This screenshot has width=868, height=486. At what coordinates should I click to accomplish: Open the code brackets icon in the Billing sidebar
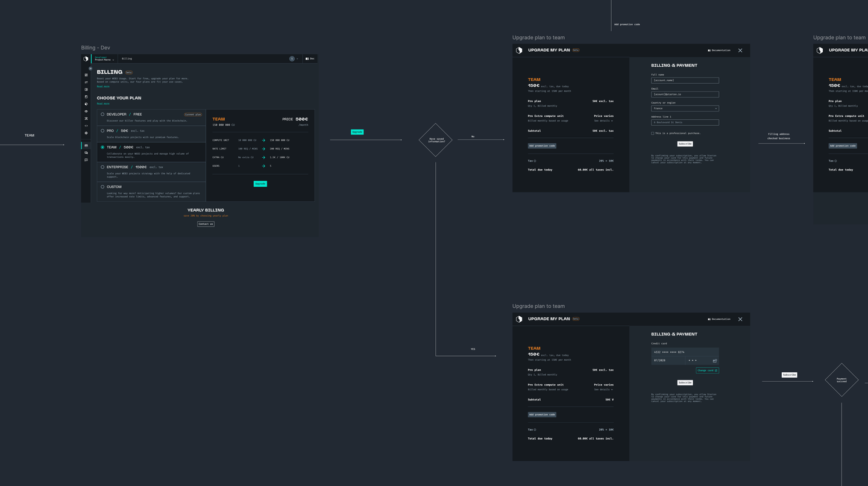(x=86, y=126)
